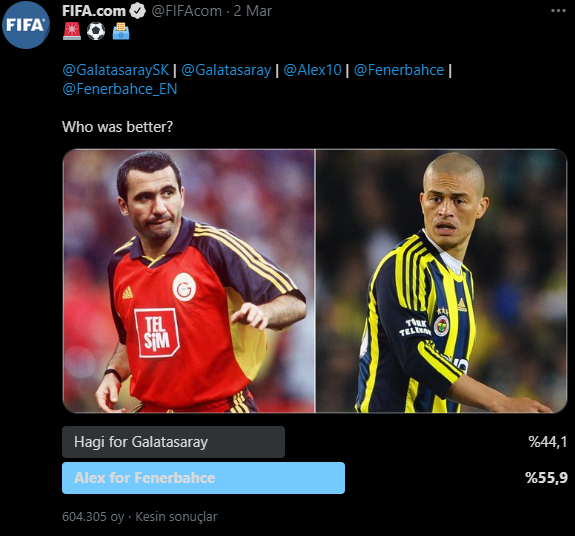
Task: Click the soccer ball emoji
Action: pyautogui.click(x=96, y=32)
